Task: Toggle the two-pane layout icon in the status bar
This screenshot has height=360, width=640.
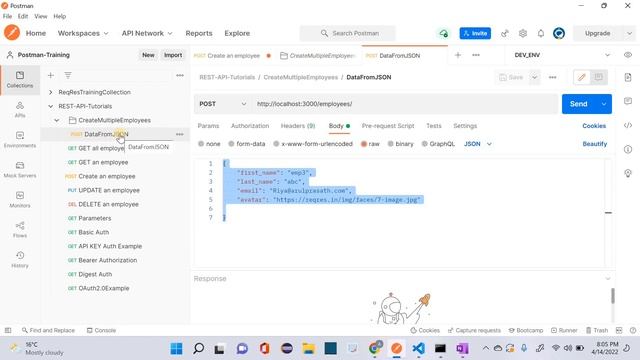Action: pos(619,330)
